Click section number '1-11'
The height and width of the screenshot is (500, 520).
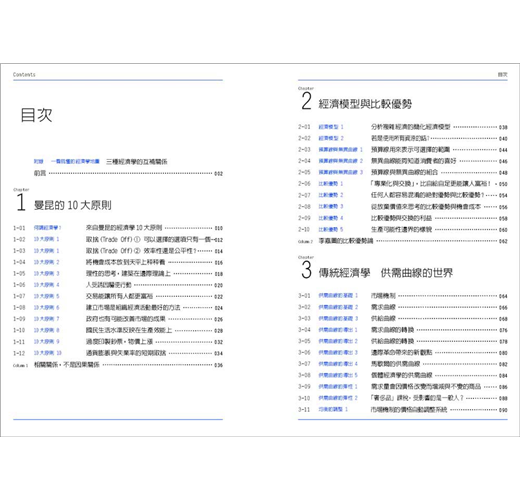click(19, 342)
